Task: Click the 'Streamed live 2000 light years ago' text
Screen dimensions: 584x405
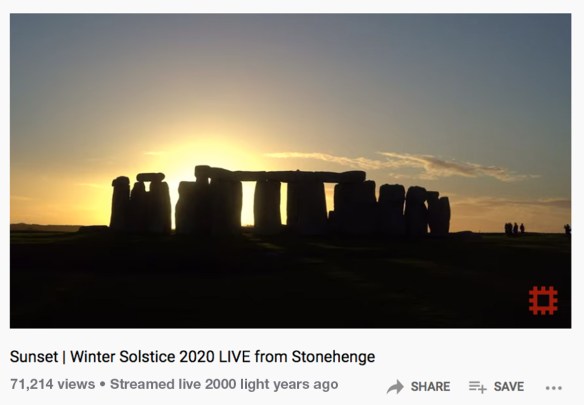Action: (x=224, y=384)
